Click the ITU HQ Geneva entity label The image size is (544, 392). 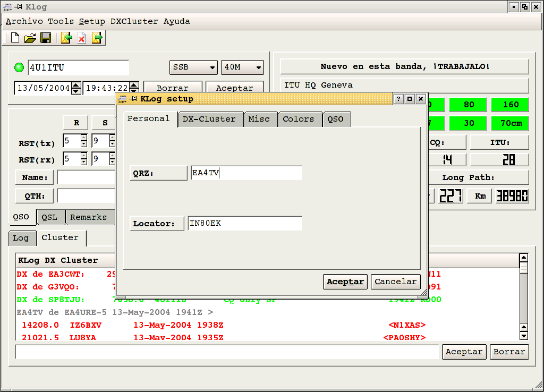pyautogui.click(x=404, y=86)
